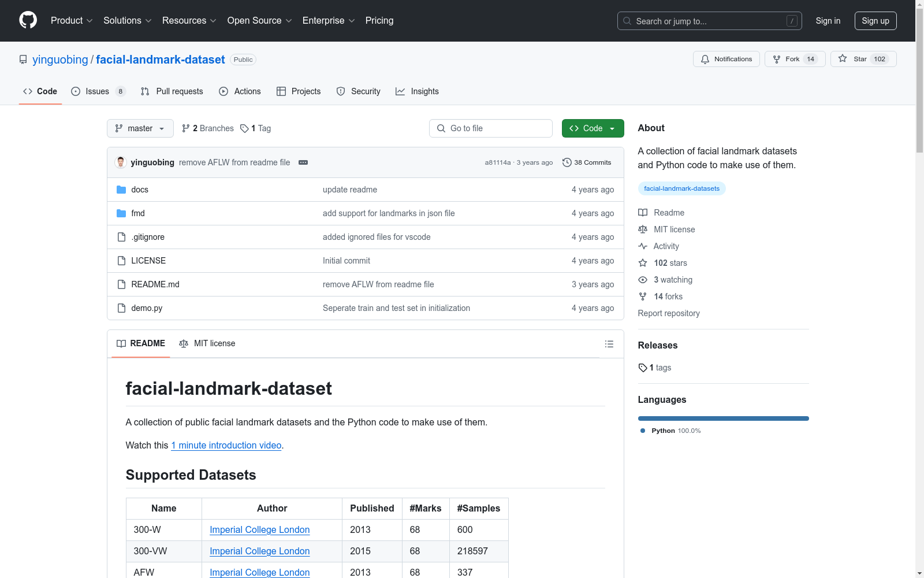Click the README.md file icon
Viewport: 924px width, 578px height.
pyautogui.click(x=121, y=284)
